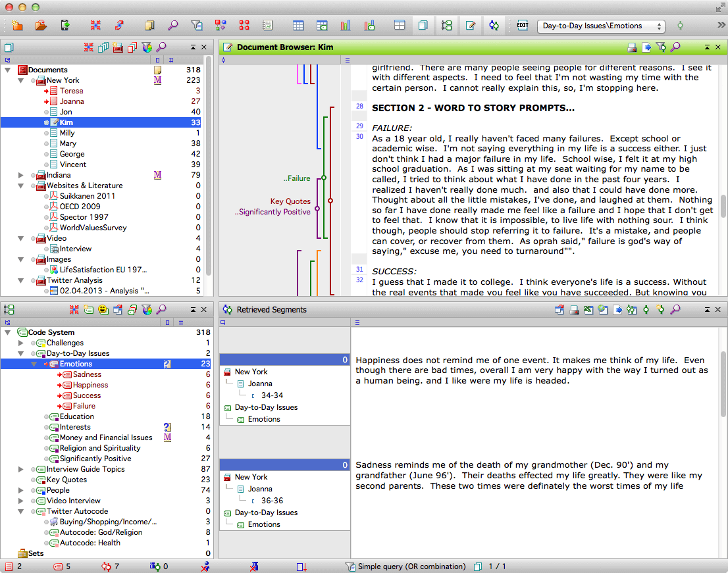Select the Sadness subcode
This screenshot has width=728, height=573.
click(x=87, y=374)
